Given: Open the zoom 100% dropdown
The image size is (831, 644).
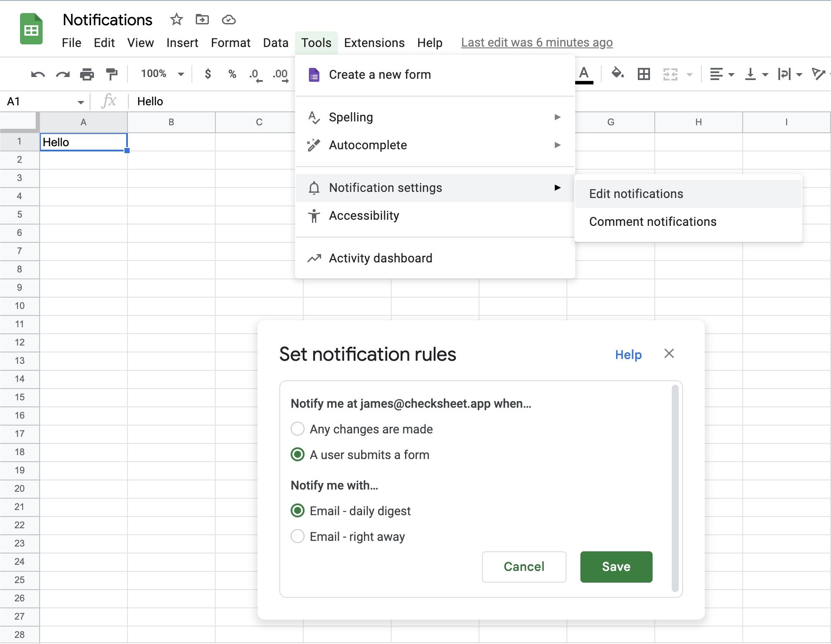Looking at the screenshot, I should click(162, 74).
